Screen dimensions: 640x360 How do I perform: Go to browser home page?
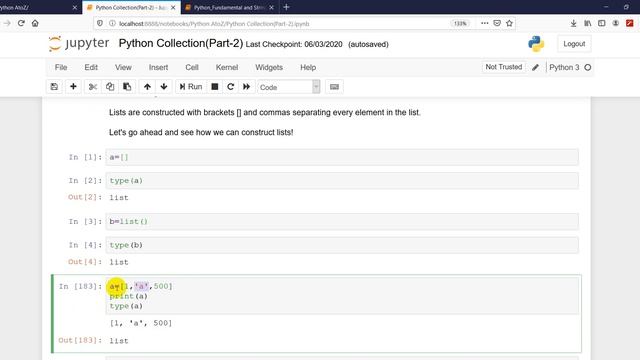pos(35,23)
